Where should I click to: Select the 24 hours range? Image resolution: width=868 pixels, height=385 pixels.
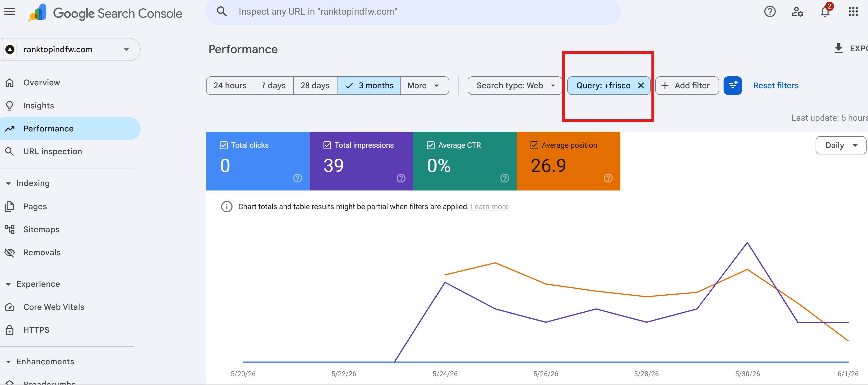click(x=230, y=86)
